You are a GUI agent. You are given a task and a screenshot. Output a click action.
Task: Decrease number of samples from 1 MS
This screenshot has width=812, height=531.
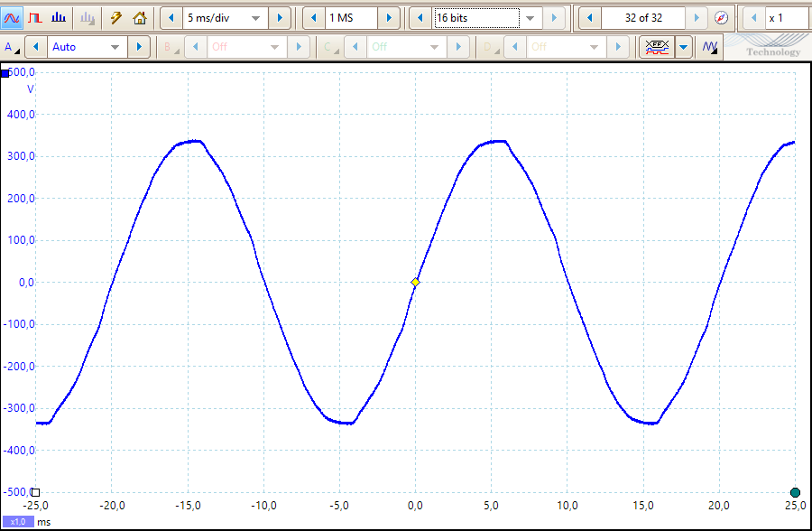313,18
